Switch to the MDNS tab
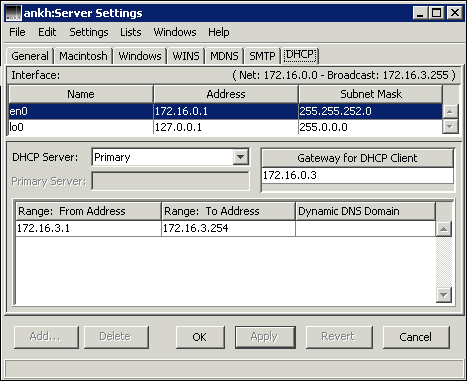Screen dimensions: 467x381 pyautogui.click(x=224, y=56)
